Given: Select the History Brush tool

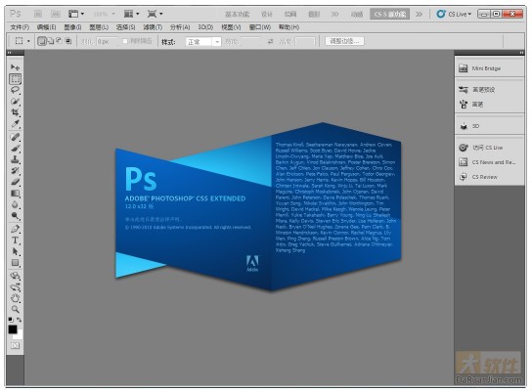Looking at the screenshot, I should point(15,170).
